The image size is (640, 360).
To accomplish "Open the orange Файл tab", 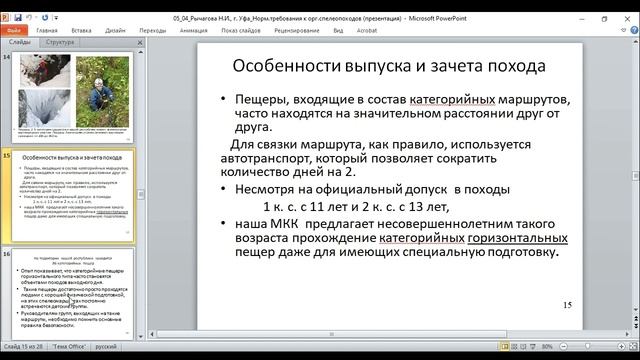I will (x=14, y=30).
